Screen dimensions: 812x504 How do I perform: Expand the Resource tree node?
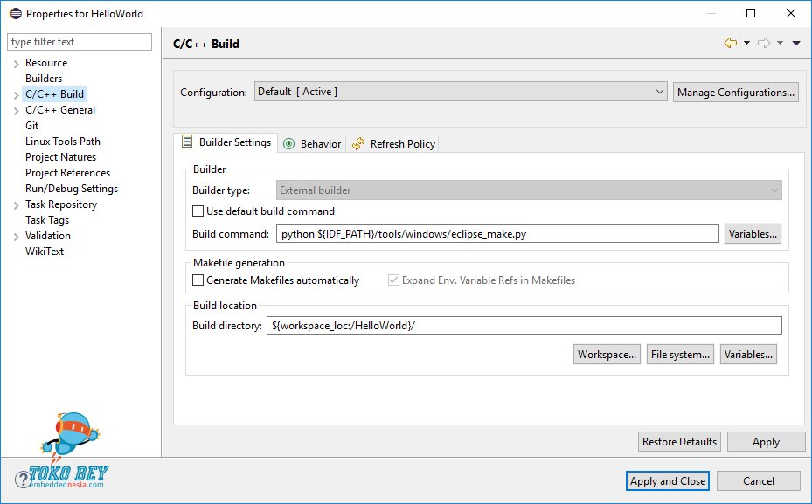[x=16, y=64]
